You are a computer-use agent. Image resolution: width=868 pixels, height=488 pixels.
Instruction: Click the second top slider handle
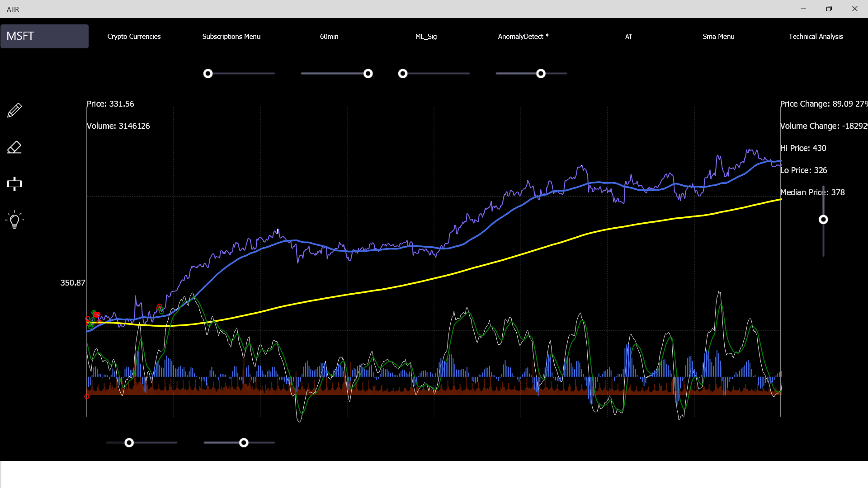pyautogui.click(x=368, y=74)
